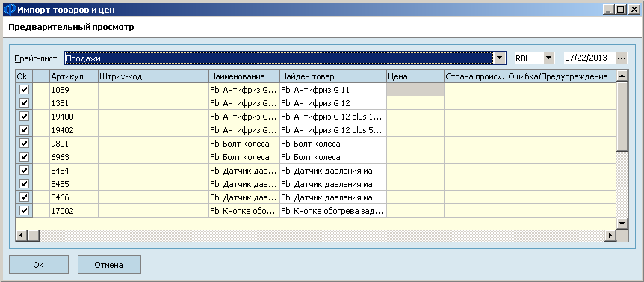Image resolution: width=644 pixels, height=282 pixels.
Task: Click Цена column header
Action: click(415, 76)
